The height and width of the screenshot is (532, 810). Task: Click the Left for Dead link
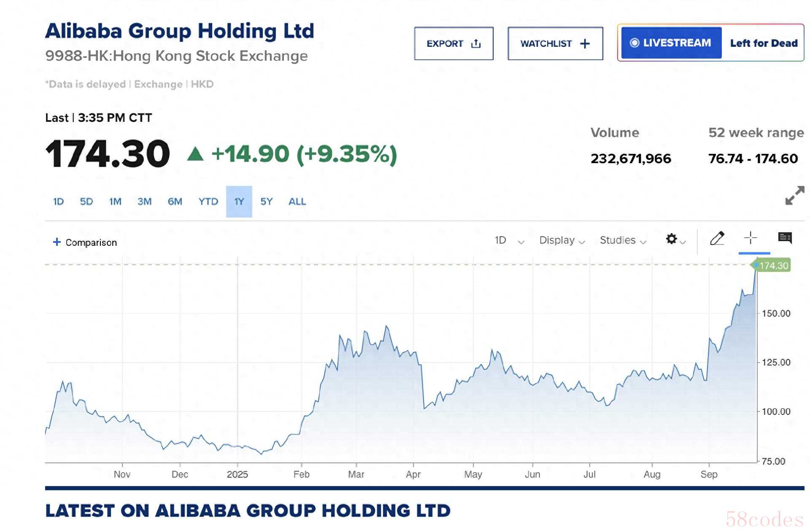coord(764,43)
